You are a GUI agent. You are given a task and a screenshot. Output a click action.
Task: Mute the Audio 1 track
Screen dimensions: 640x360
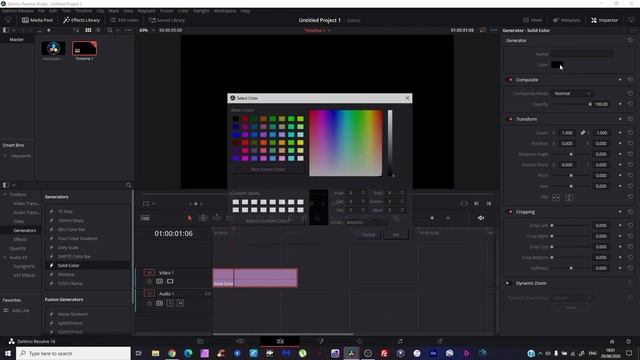180,303
